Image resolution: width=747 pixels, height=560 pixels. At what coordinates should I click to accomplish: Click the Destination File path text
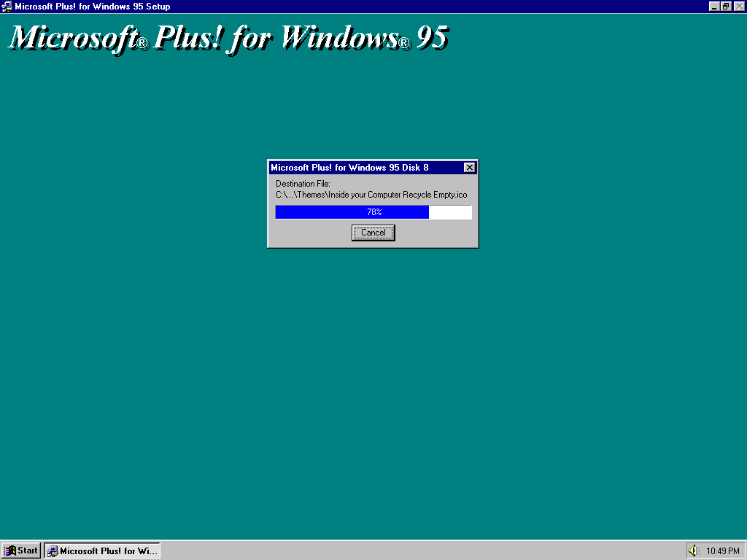point(371,195)
